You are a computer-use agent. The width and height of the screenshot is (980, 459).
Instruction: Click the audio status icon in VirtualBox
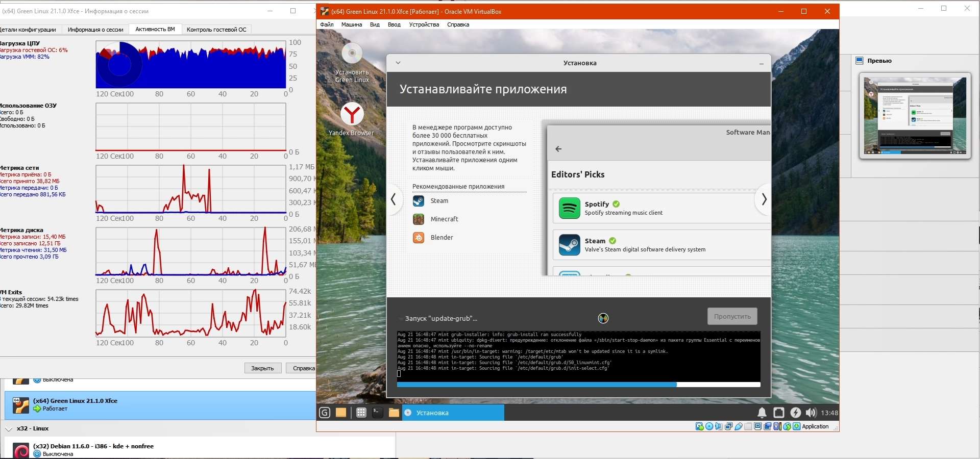pos(719,426)
